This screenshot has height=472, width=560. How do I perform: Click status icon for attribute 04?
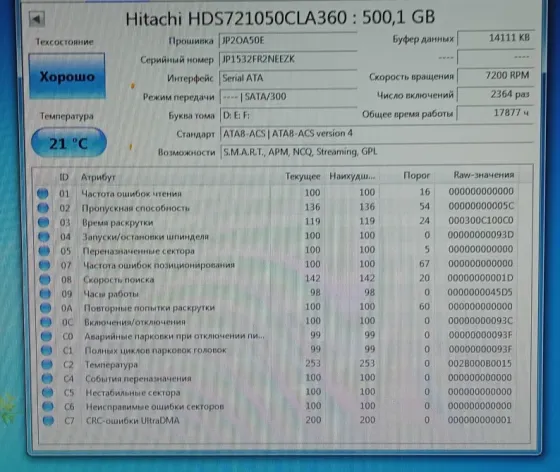point(44,236)
